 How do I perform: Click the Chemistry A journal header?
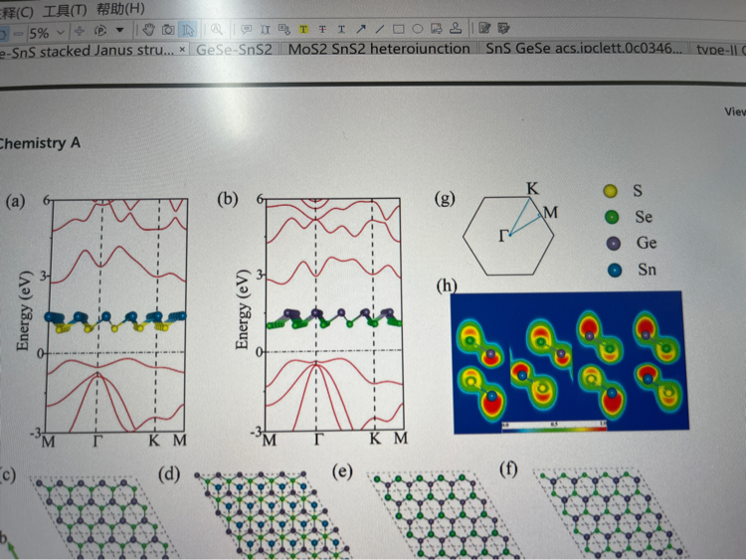click(39, 143)
